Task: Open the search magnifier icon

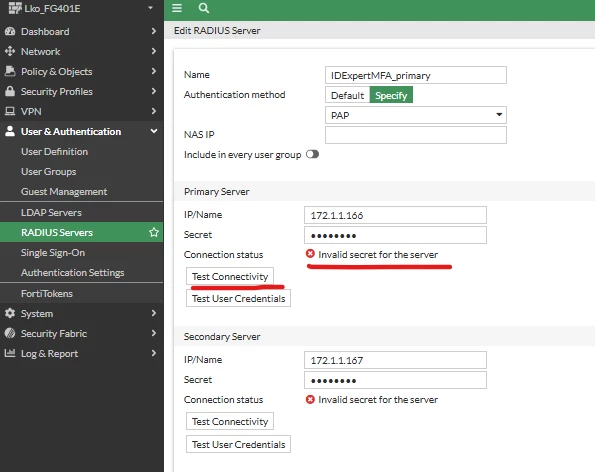Action: pos(204,8)
